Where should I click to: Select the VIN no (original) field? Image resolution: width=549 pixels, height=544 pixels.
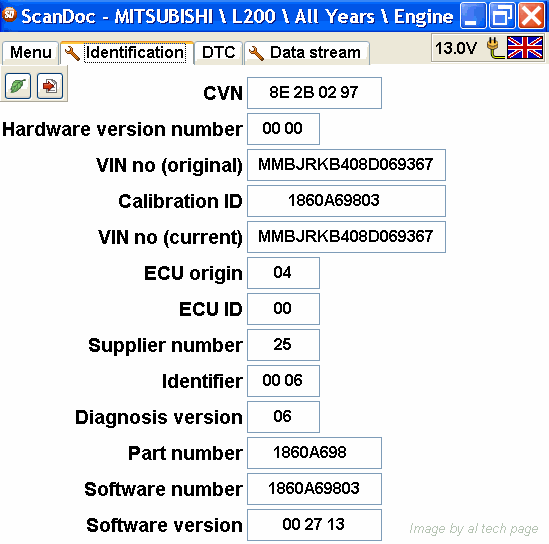(x=346, y=165)
